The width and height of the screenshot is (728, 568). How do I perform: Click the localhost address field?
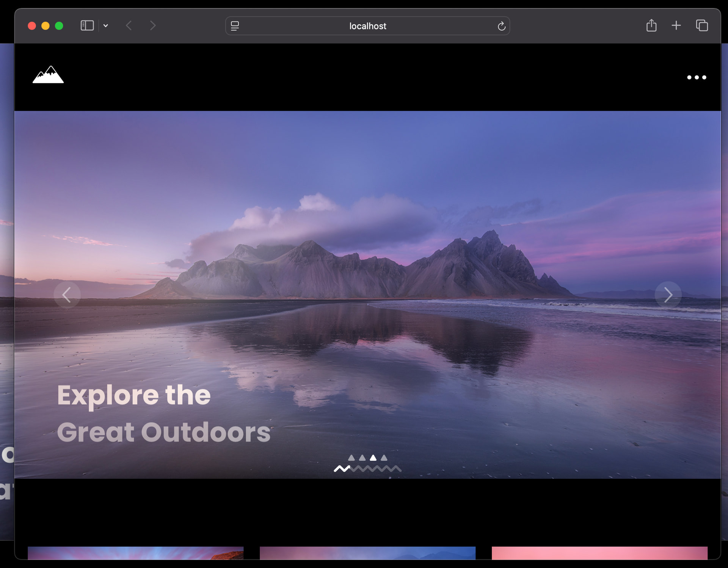click(x=367, y=26)
